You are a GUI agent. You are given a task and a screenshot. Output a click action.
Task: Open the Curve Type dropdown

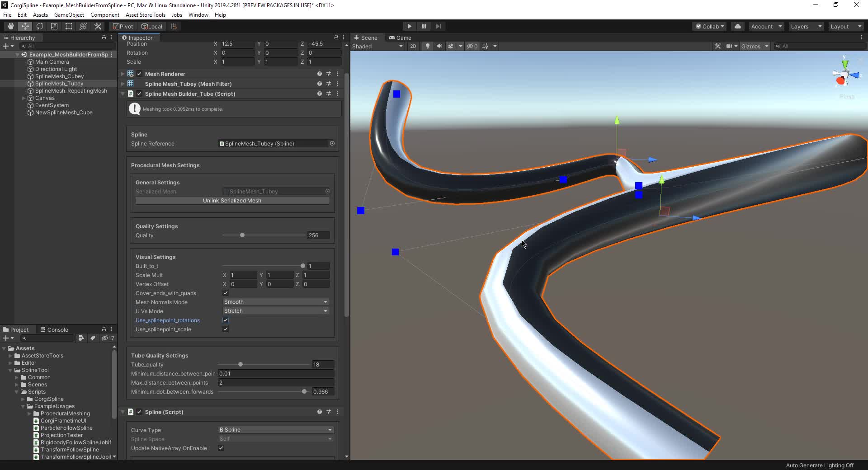pyautogui.click(x=275, y=430)
